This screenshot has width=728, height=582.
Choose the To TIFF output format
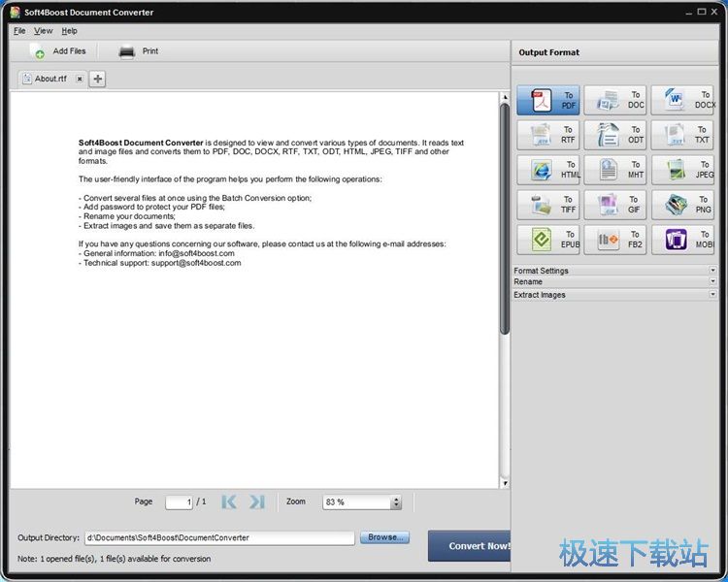[x=547, y=205]
